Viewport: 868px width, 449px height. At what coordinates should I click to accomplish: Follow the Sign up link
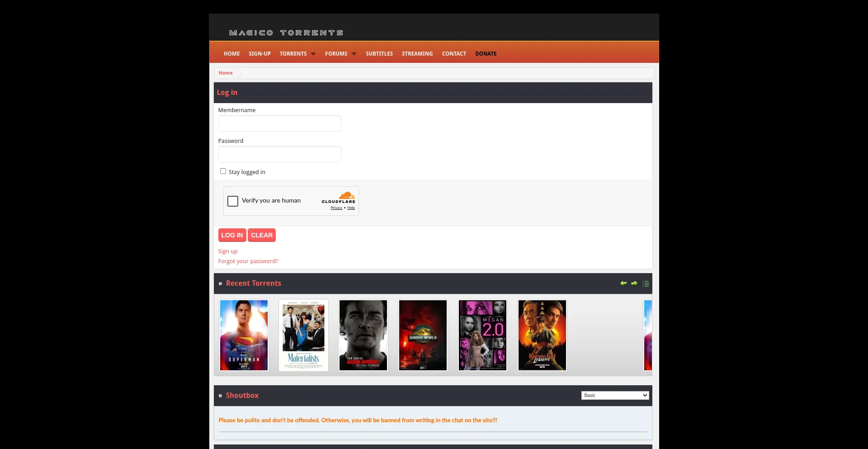coord(228,251)
